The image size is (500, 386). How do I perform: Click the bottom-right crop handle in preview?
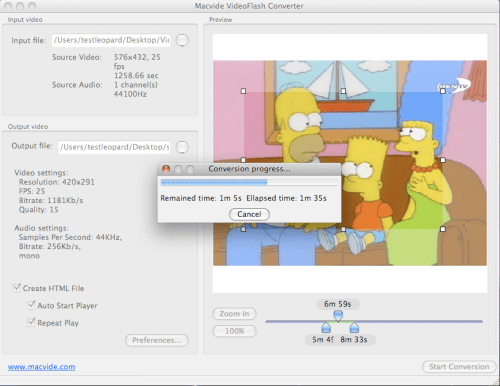443,229
